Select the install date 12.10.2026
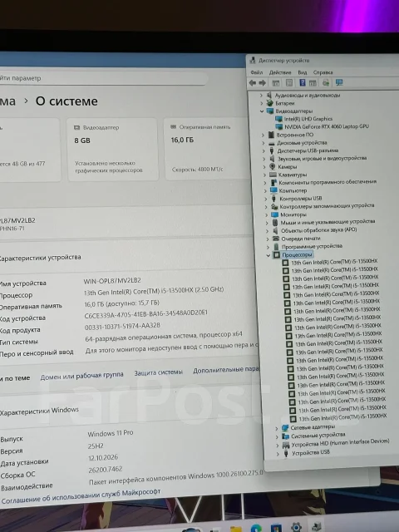This screenshot has height=532, width=399. (x=103, y=458)
